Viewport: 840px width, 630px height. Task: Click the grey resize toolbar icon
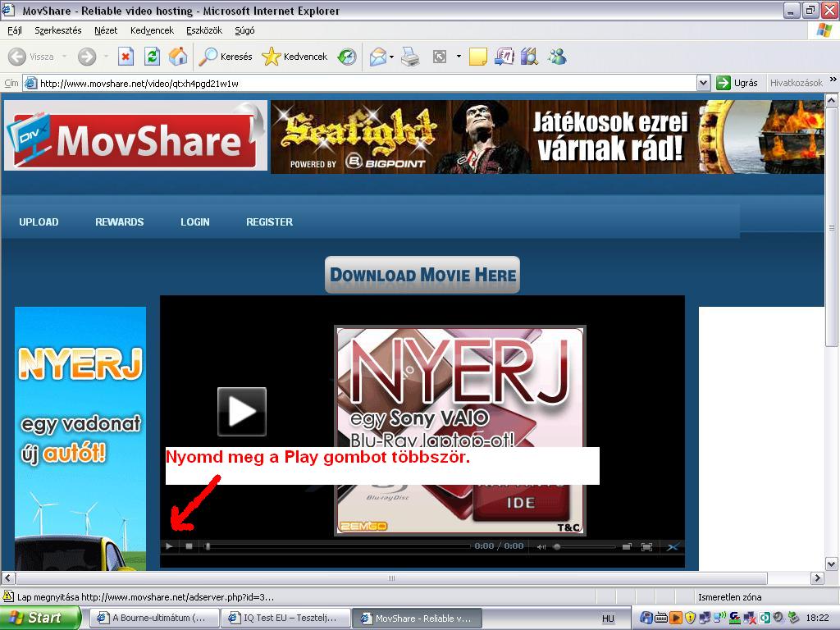pos(440,57)
